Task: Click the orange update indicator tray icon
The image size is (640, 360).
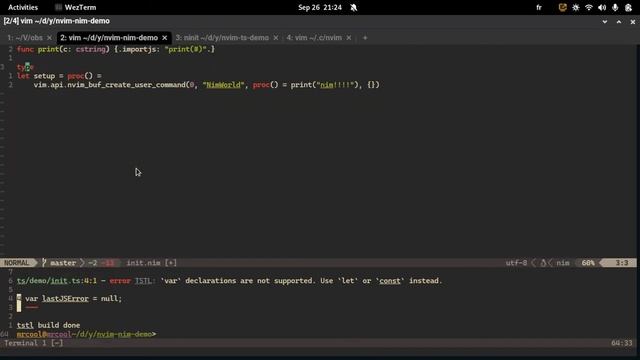Action: 562,7
